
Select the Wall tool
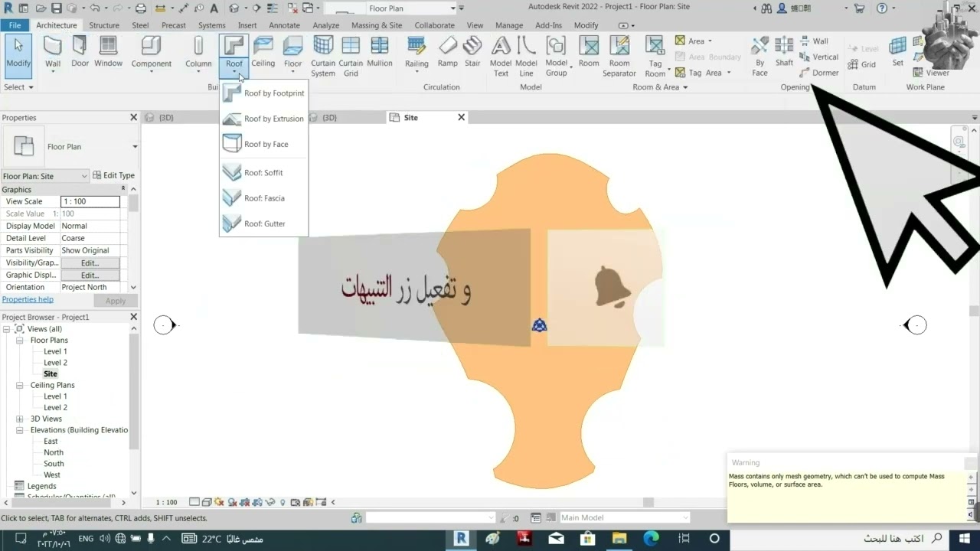(53, 53)
